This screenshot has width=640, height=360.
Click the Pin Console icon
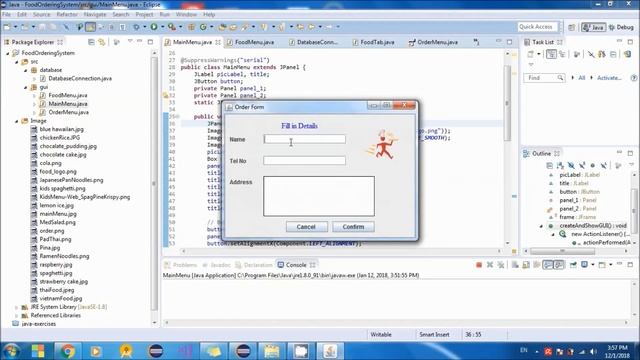coord(573,265)
